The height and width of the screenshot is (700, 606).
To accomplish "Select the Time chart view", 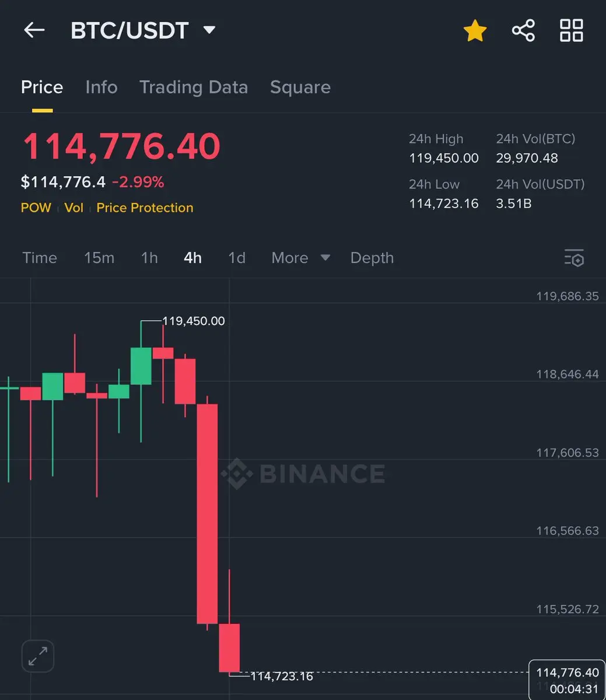I will coord(40,258).
